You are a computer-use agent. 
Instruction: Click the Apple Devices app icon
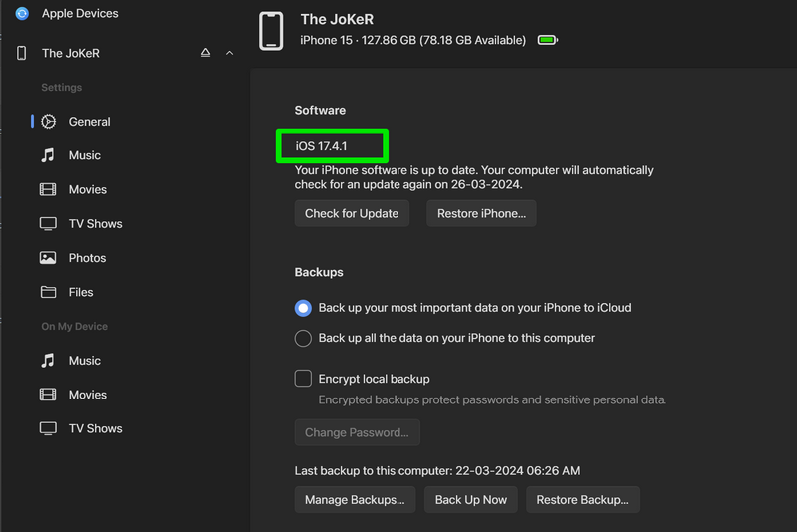[22, 14]
